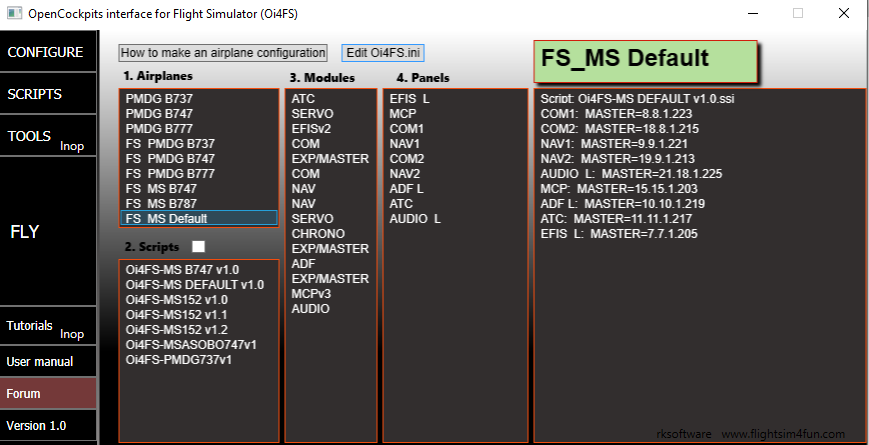Select MCP panel
Image resolution: width=869 pixels, height=445 pixels.
(455, 114)
